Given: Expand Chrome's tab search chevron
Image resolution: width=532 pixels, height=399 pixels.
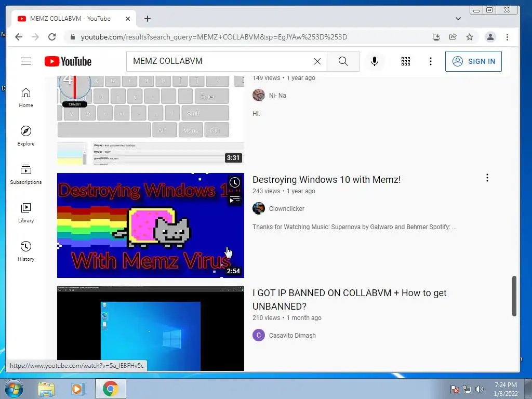Looking at the screenshot, I should [458, 19].
